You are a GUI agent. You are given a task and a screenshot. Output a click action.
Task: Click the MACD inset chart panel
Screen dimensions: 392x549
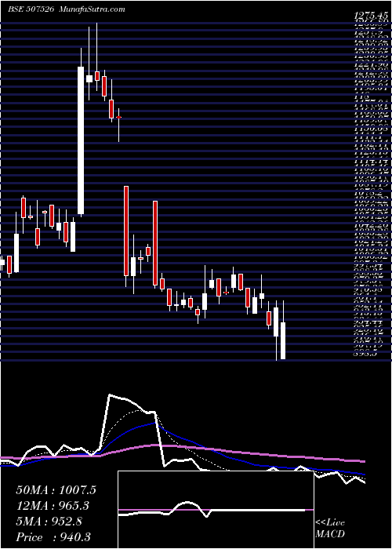pos(216,510)
